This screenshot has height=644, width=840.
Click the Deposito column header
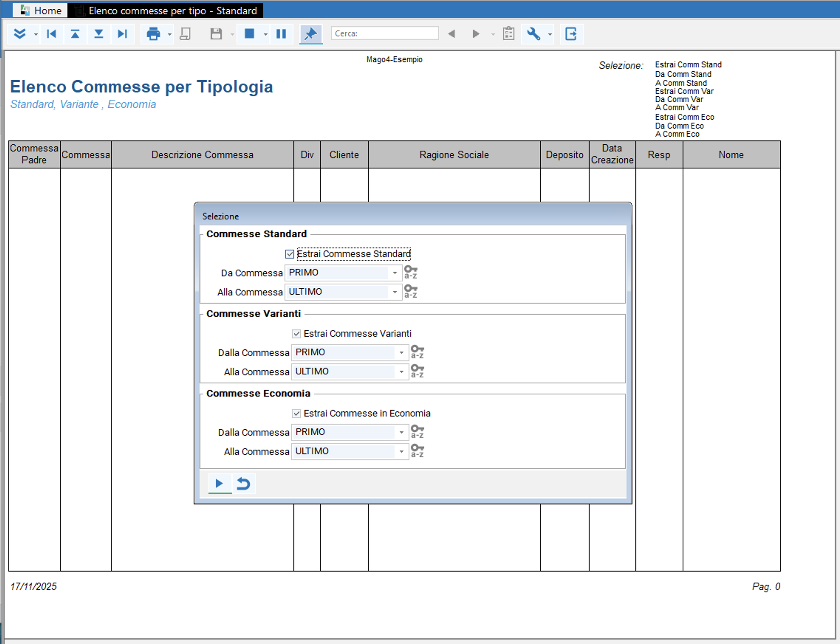tap(565, 154)
